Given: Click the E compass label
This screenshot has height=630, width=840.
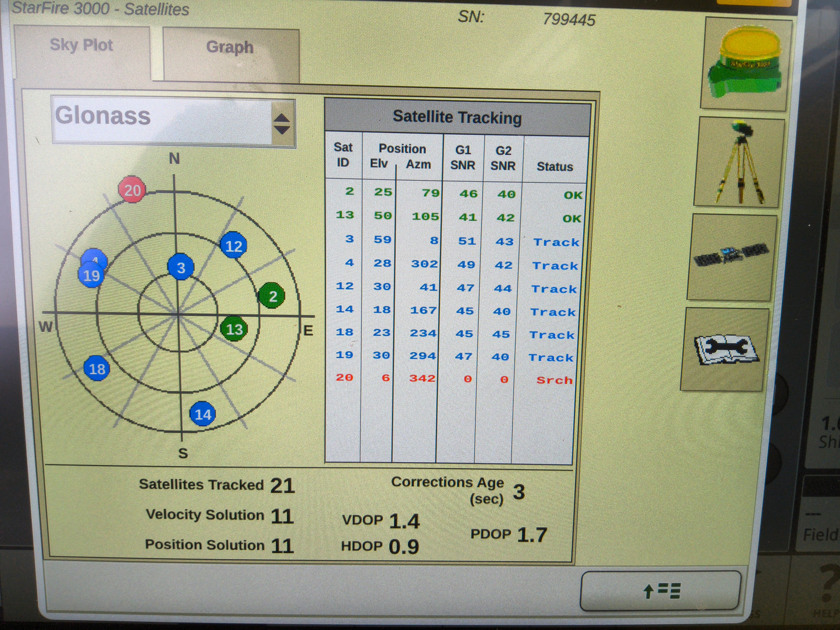Looking at the screenshot, I should tap(308, 331).
